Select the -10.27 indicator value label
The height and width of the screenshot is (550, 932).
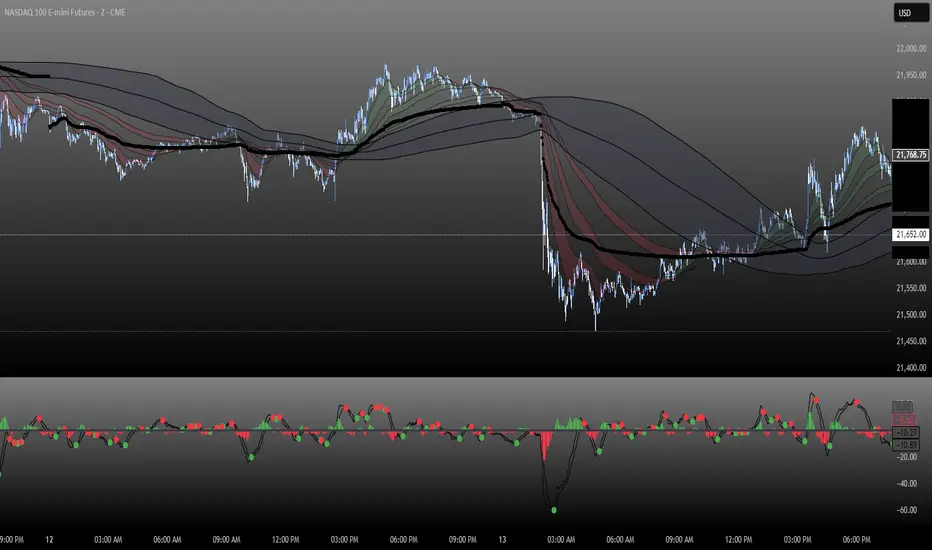click(906, 432)
